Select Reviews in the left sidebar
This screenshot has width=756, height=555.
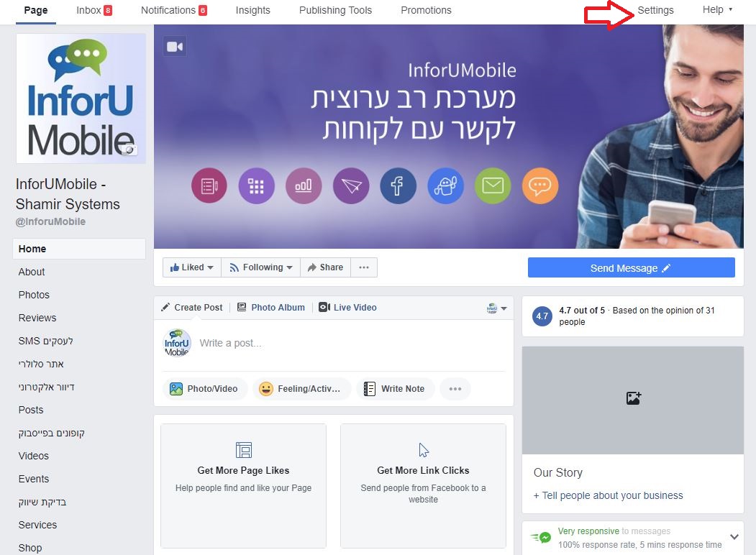coord(37,318)
